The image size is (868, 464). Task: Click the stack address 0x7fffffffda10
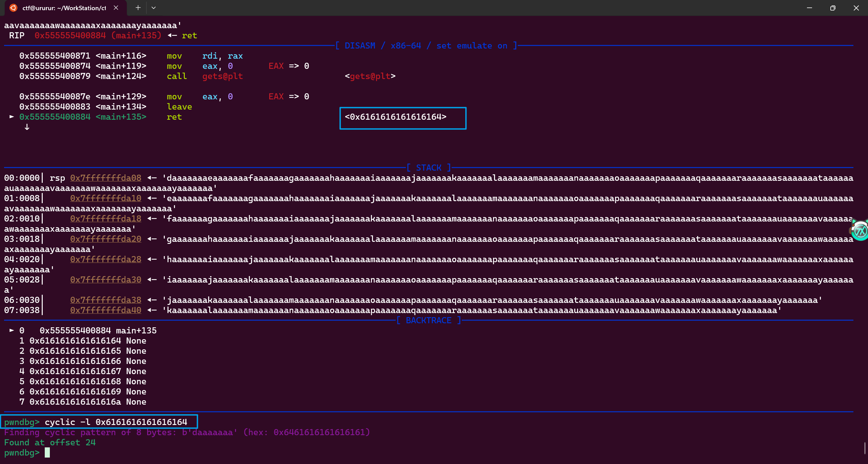pyautogui.click(x=105, y=198)
